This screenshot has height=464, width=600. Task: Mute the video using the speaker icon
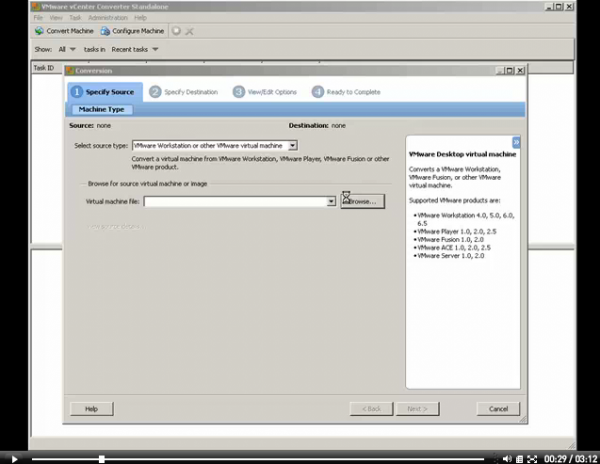pos(508,458)
